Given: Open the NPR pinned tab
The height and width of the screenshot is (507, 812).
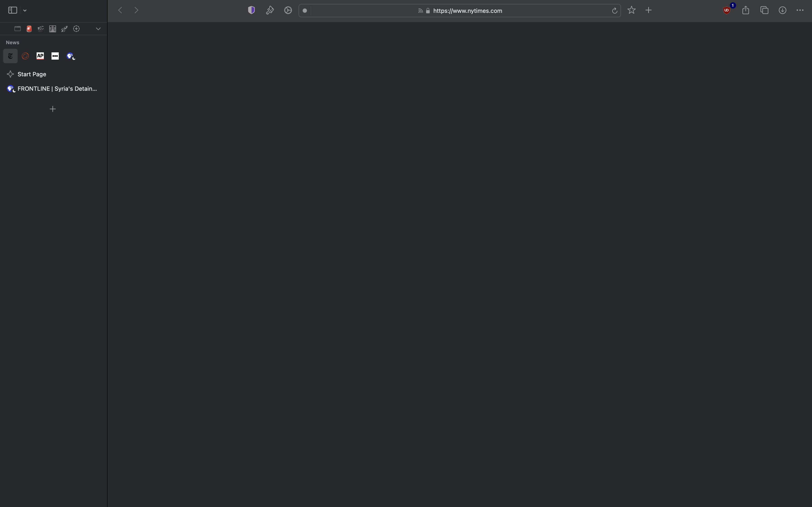Looking at the screenshot, I should coord(25,56).
